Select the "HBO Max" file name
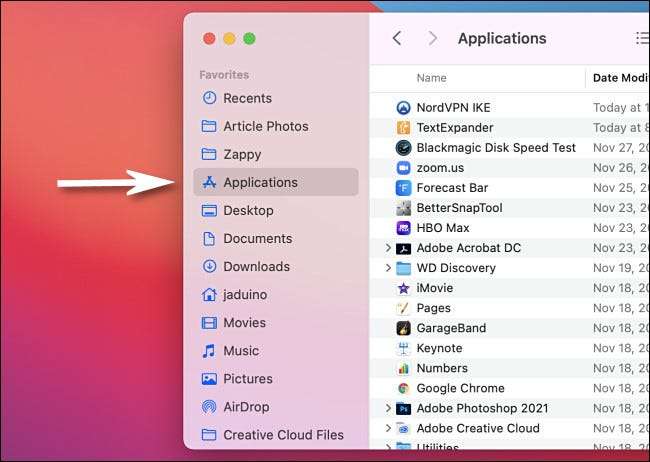This screenshot has width=650, height=462. [x=443, y=228]
